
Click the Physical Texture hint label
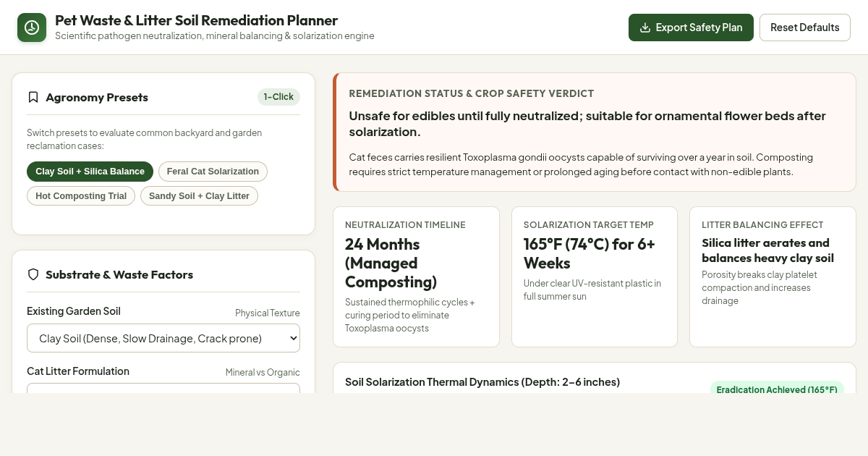pyautogui.click(x=268, y=313)
